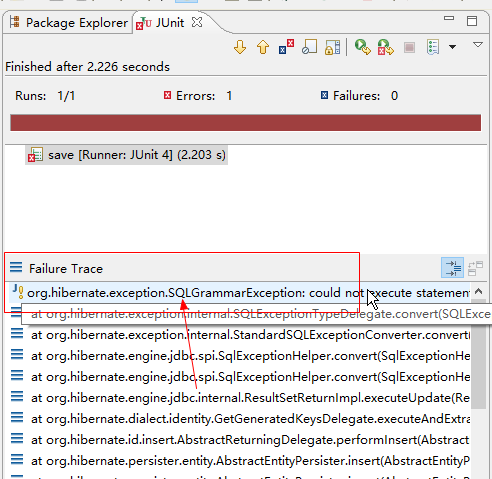Select GetGeneratedKeysDelegate trace line
492x479 pixels.
(241, 419)
